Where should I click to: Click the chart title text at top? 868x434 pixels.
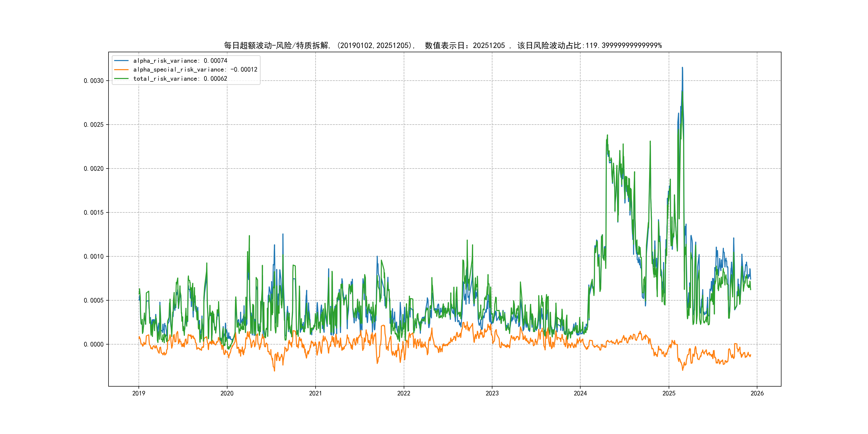442,46
